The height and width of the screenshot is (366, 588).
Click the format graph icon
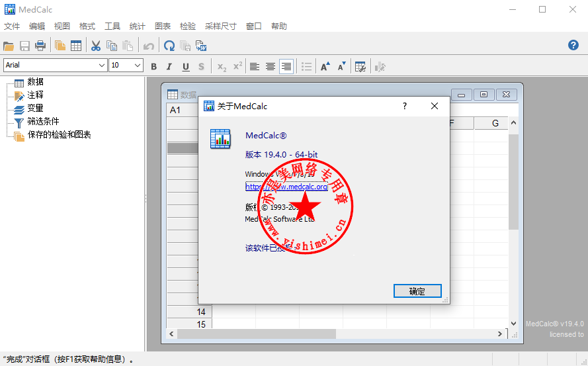click(380, 67)
